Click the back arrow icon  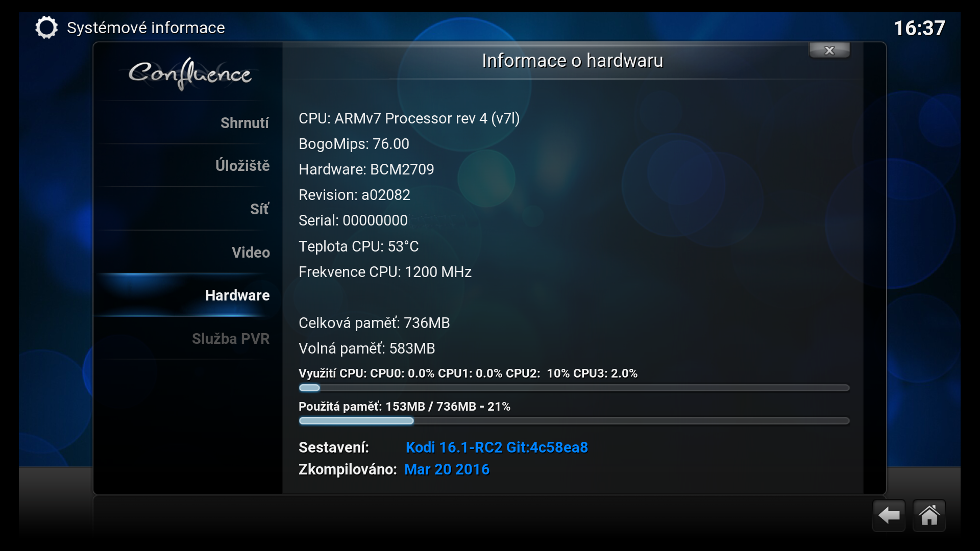[889, 515]
